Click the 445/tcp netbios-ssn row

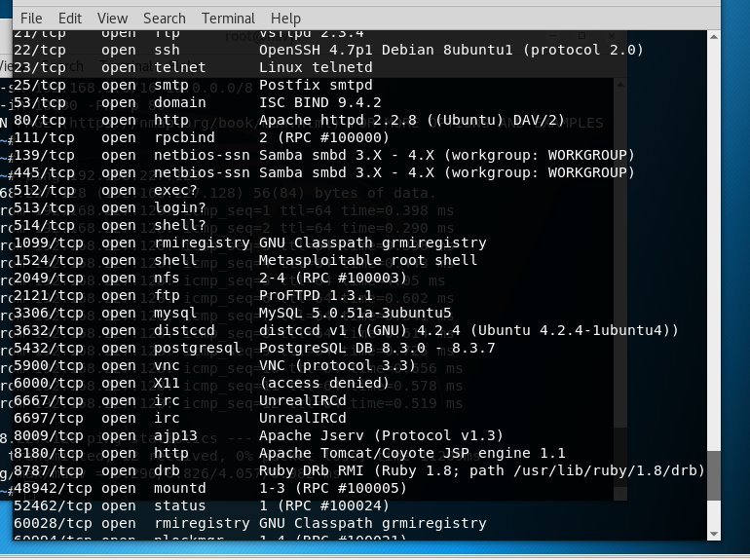[324, 172]
